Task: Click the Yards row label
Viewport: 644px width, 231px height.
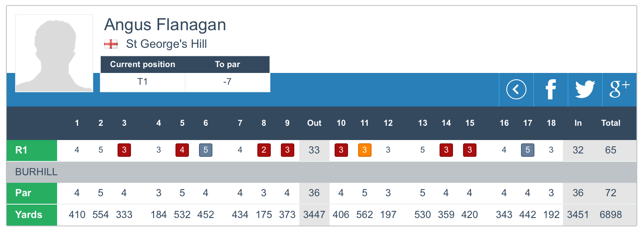Action: [32, 215]
